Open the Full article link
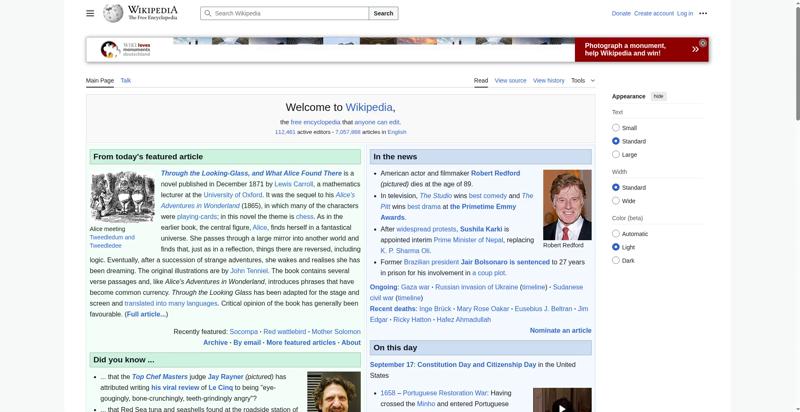The width and height of the screenshot is (800, 412). (x=146, y=314)
